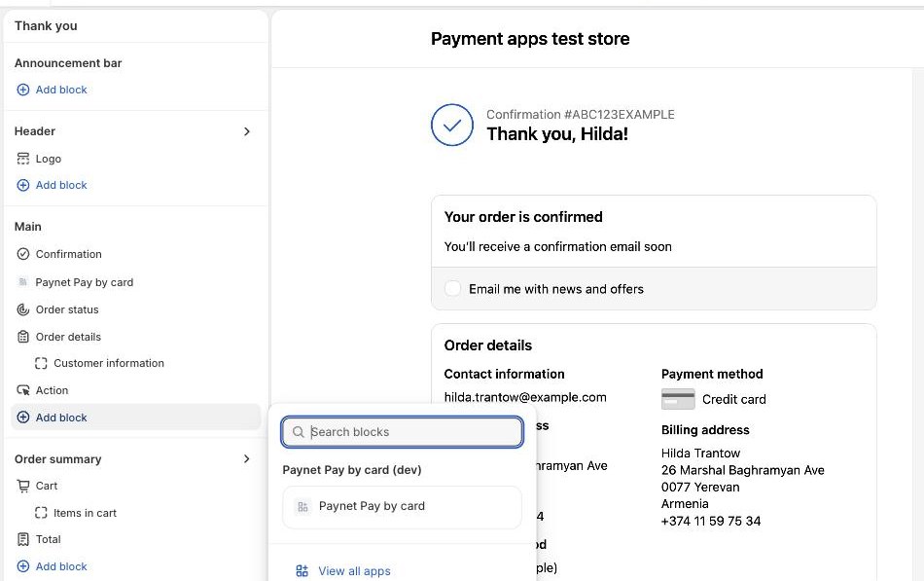Screen dimensions: 924x581
Task: Add block to Header section
Action: pos(61,185)
